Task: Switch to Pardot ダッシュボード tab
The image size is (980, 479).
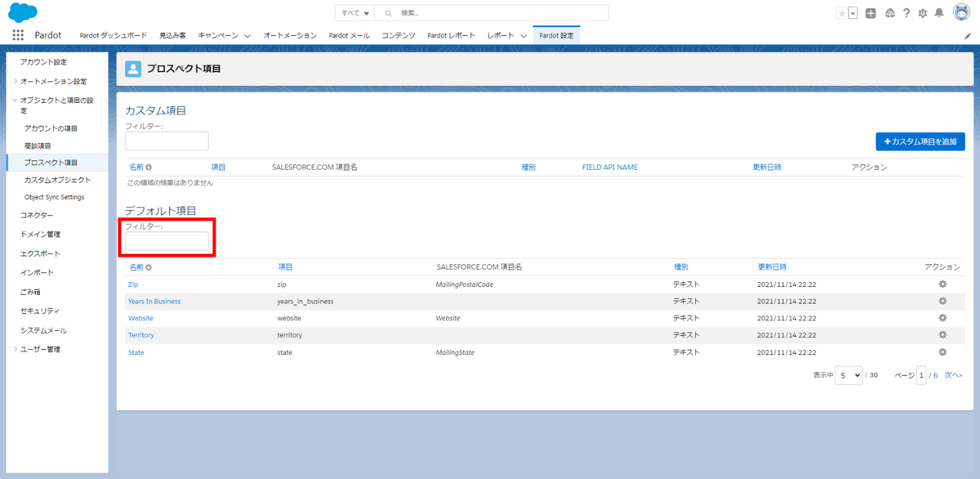Action: pos(114,36)
